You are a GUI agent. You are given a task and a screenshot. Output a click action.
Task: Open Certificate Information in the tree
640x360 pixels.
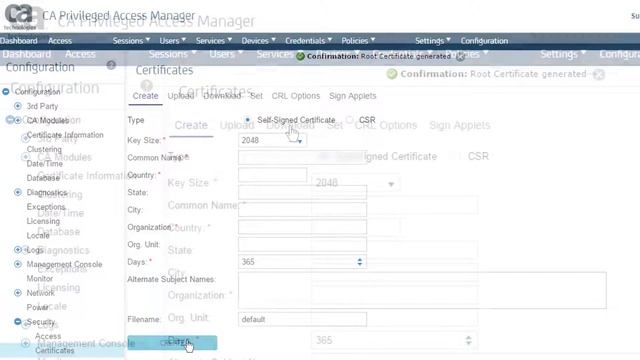65,135
